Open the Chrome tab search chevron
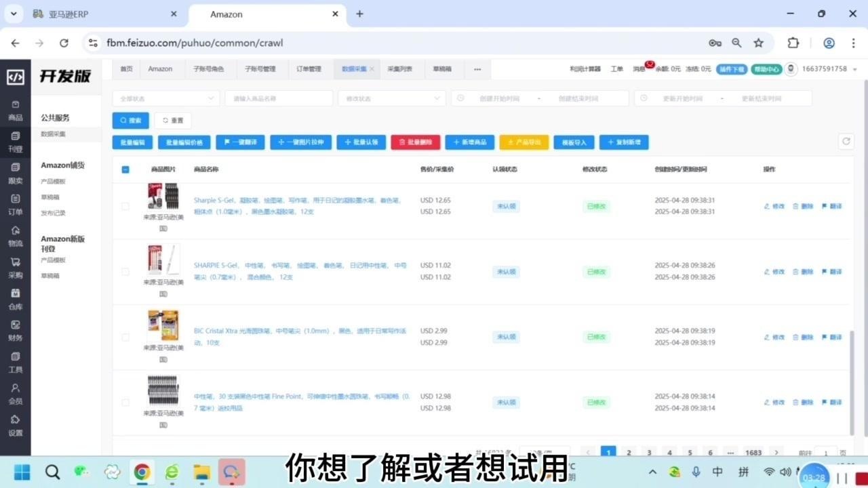 13,14
